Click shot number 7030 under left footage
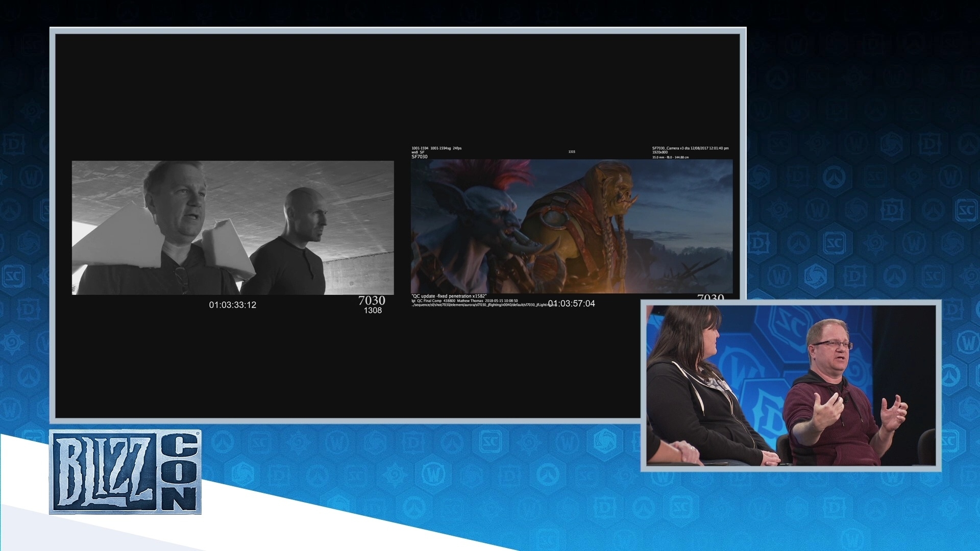 click(372, 300)
